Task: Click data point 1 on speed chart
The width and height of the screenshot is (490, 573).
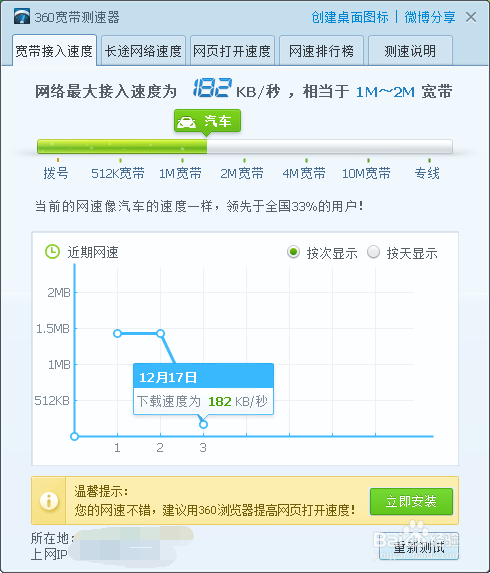Action: click(x=117, y=333)
